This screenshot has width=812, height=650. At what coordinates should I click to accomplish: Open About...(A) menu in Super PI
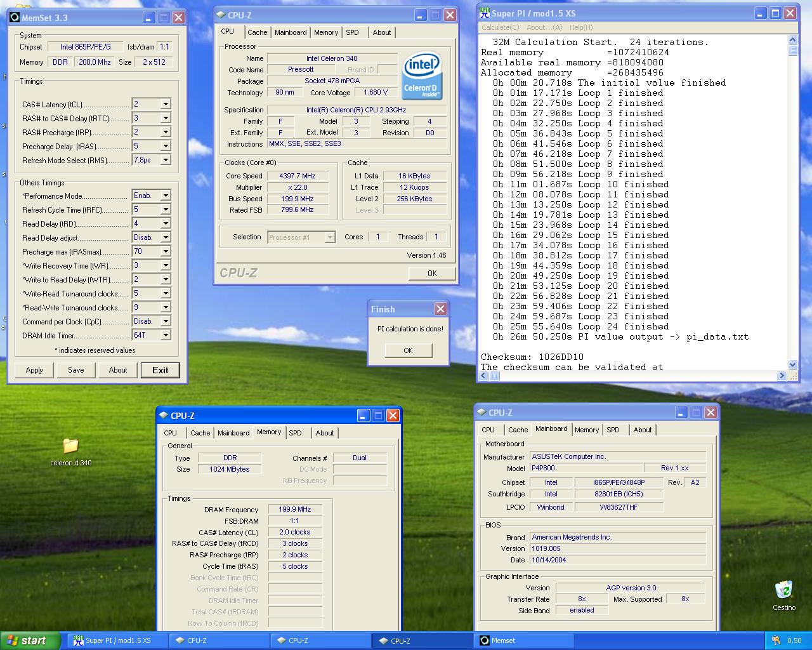click(x=544, y=27)
